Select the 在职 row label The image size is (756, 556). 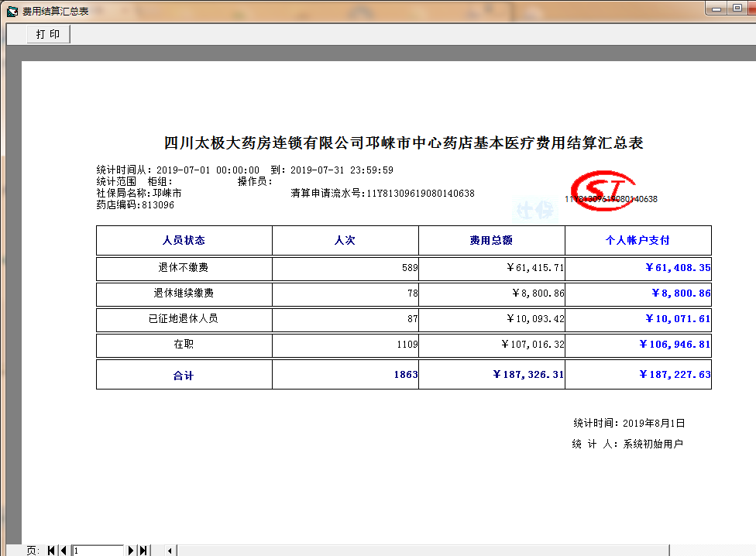point(184,344)
